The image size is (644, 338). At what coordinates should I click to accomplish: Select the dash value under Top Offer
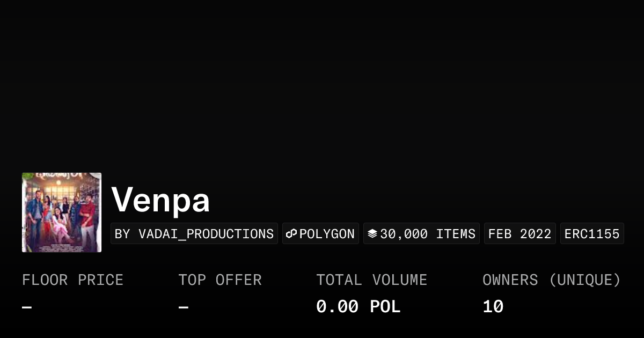[x=184, y=307]
